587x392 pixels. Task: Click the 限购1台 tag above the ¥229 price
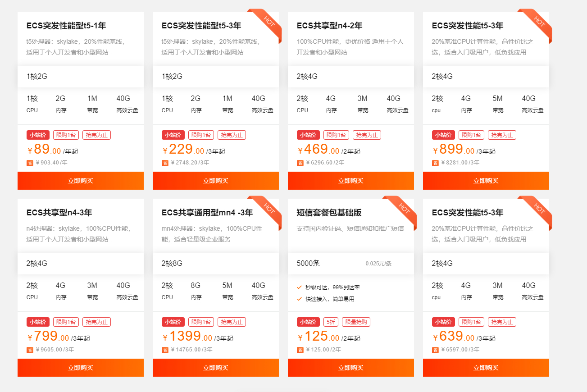[x=201, y=135]
